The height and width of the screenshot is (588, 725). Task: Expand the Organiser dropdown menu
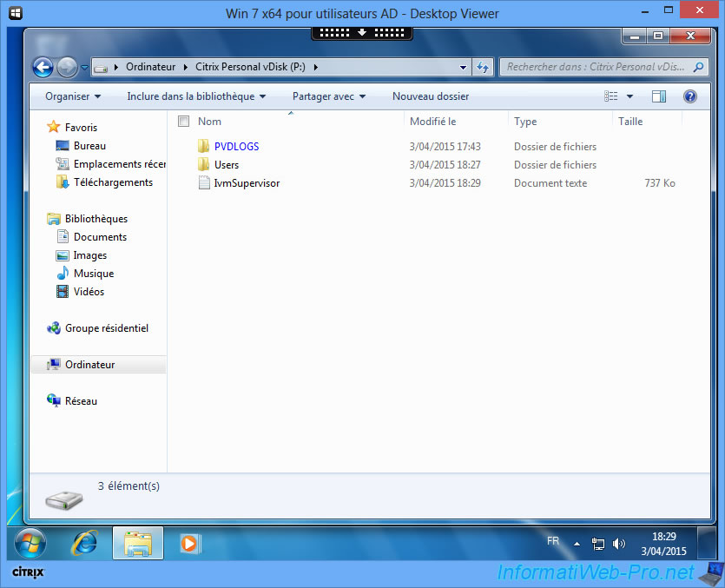(x=73, y=96)
